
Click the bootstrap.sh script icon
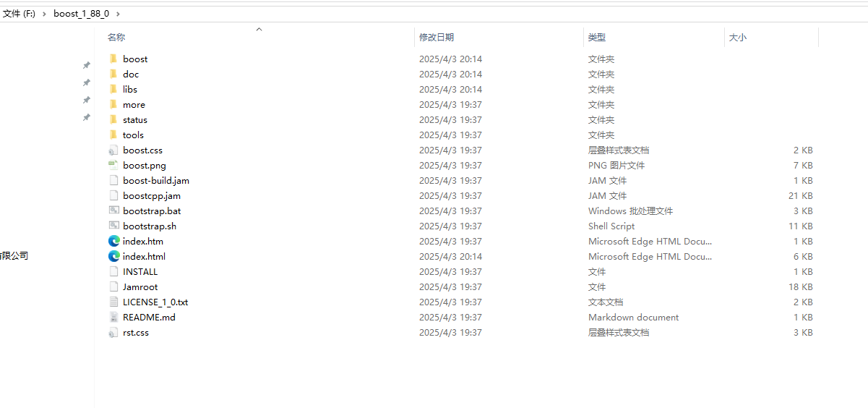click(113, 226)
